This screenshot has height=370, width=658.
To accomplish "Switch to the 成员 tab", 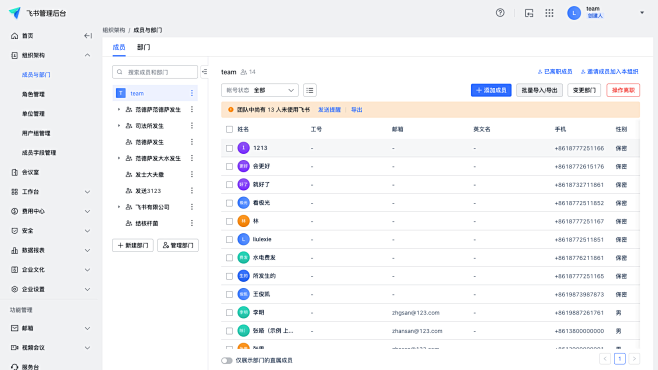I will pos(119,47).
